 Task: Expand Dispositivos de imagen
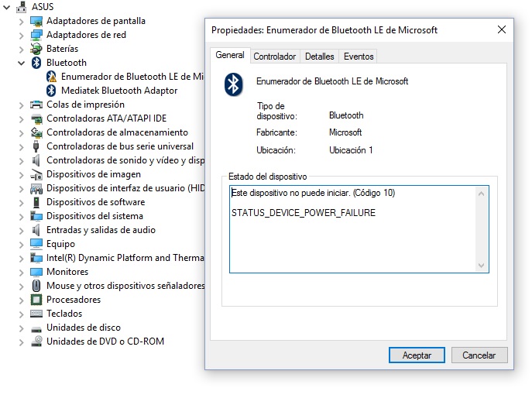point(21,175)
